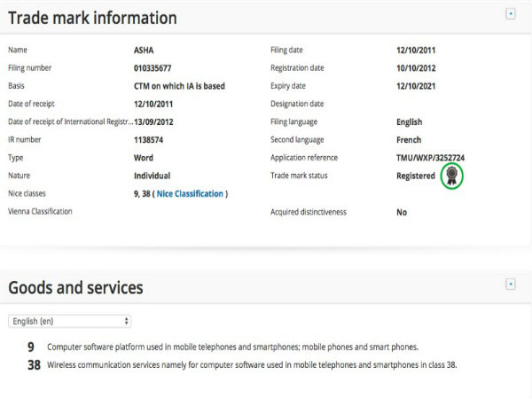Click the Second language label
This screenshot has width=532, height=399.
tap(297, 140)
